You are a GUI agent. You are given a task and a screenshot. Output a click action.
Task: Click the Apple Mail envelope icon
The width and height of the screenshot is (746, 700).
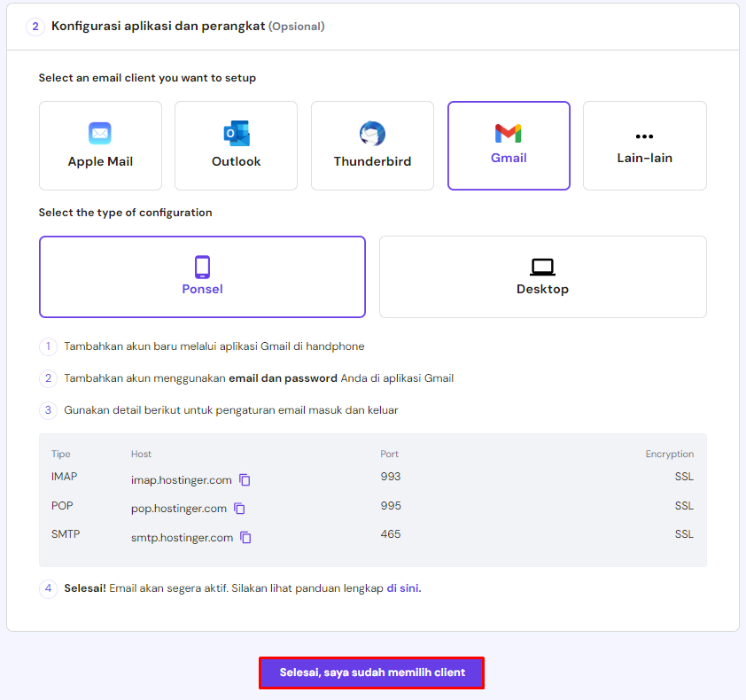100,134
